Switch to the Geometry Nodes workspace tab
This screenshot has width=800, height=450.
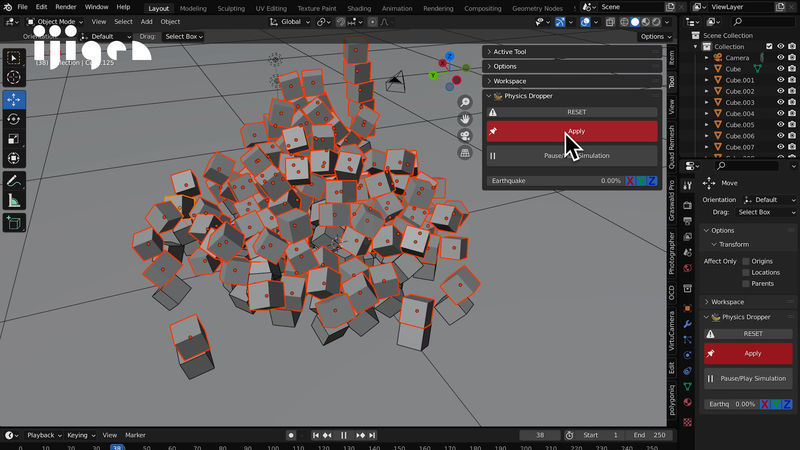tap(537, 8)
